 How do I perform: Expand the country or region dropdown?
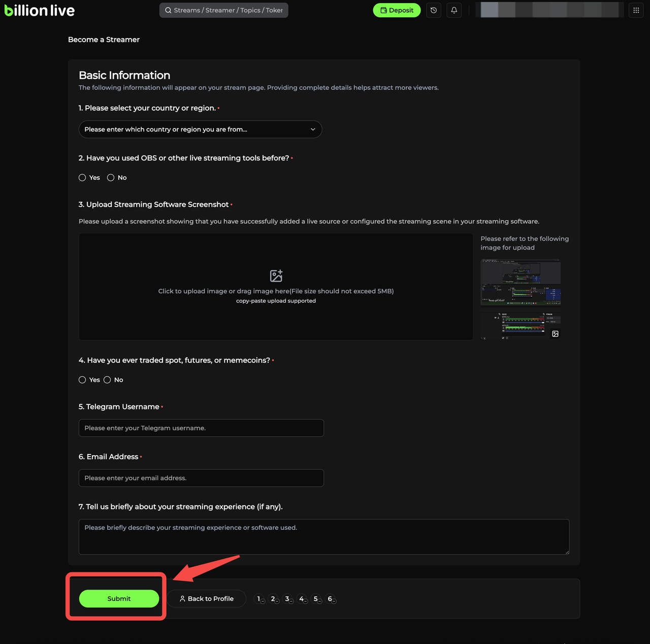coord(200,130)
